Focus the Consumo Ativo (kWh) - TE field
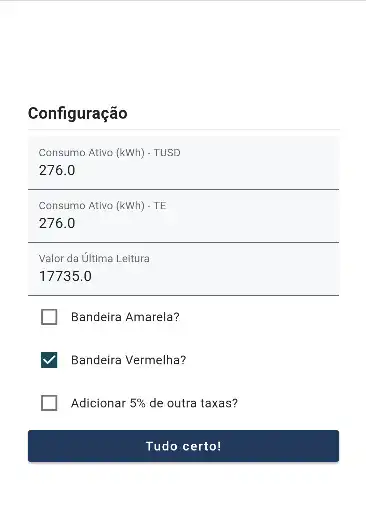The image size is (366, 515). (x=183, y=216)
